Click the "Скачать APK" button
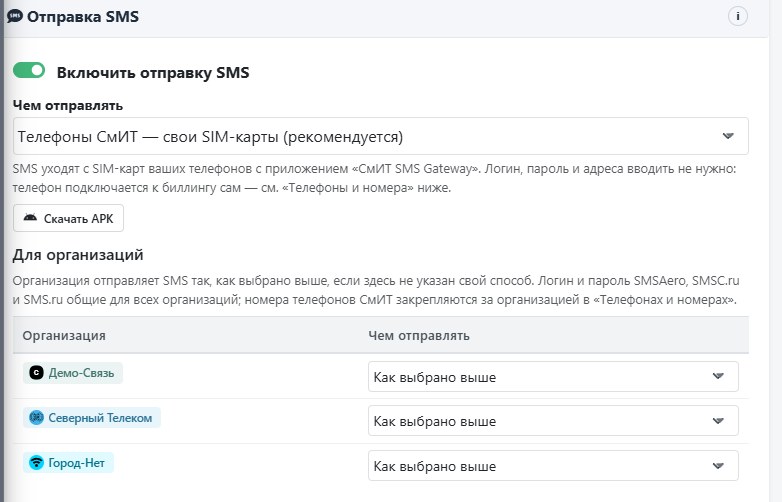This screenshot has height=502, width=782. coord(68,218)
